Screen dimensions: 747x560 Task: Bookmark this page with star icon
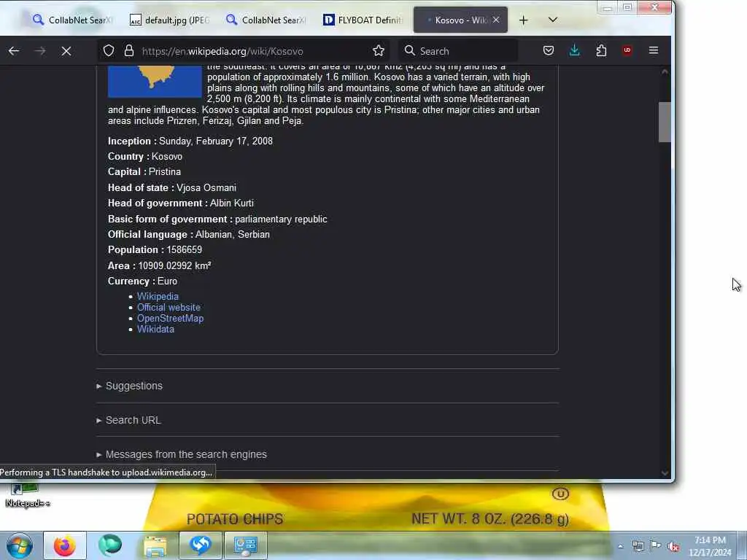click(x=379, y=51)
